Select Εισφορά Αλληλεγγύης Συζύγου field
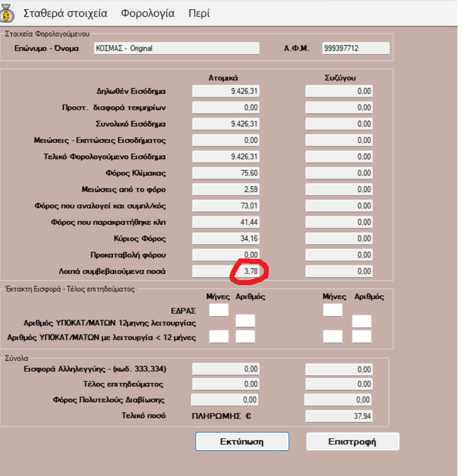463x476 pixels. [x=339, y=369]
